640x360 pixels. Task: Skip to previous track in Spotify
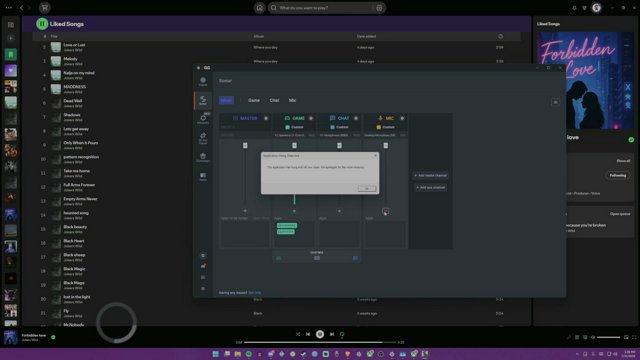308,334
